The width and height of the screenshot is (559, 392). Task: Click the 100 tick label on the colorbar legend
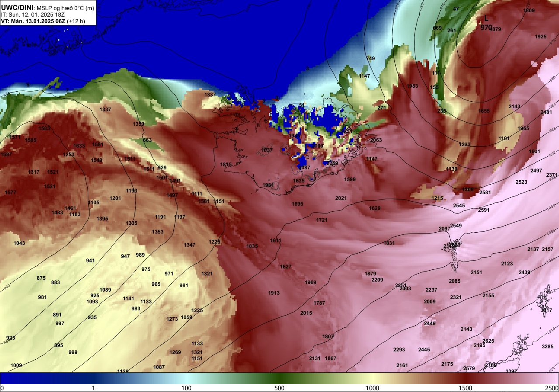point(186,388)
